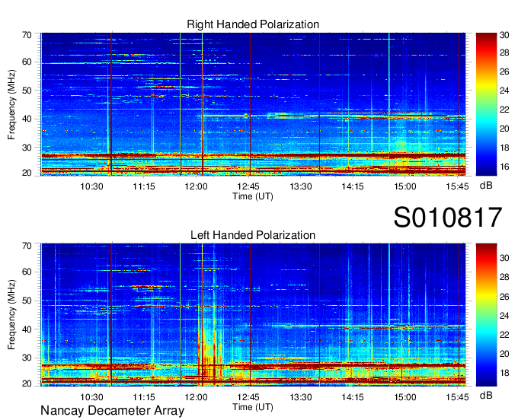Click 30 MHz tick on lower plot axis

tap(27, 358)
